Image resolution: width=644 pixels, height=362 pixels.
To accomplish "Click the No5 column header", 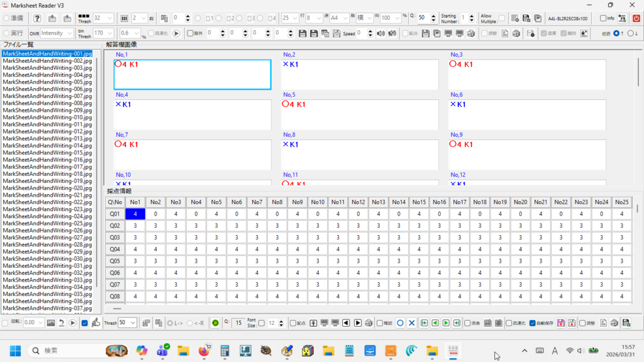I will 216,202.
